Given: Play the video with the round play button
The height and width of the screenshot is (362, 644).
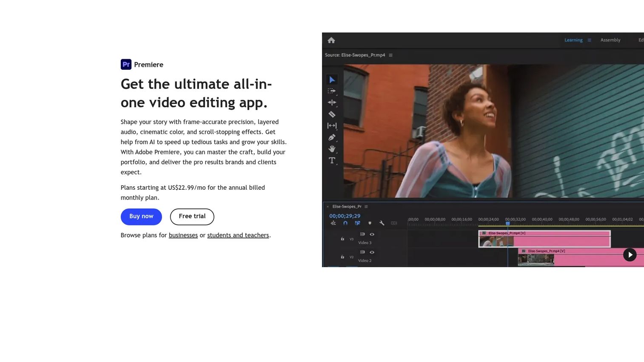Looking at the screenshot, I should 630,255.
